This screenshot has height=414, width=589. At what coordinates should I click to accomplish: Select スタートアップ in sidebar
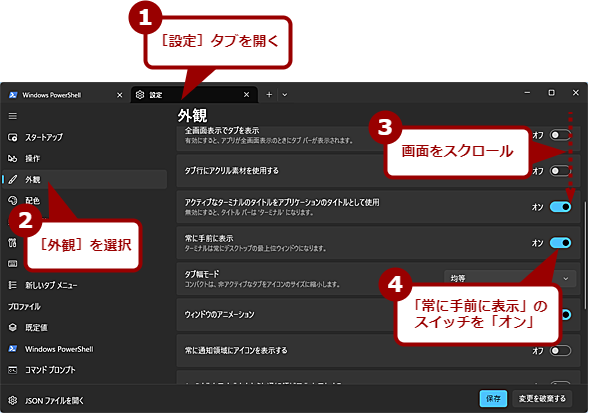tap(85, 137)
